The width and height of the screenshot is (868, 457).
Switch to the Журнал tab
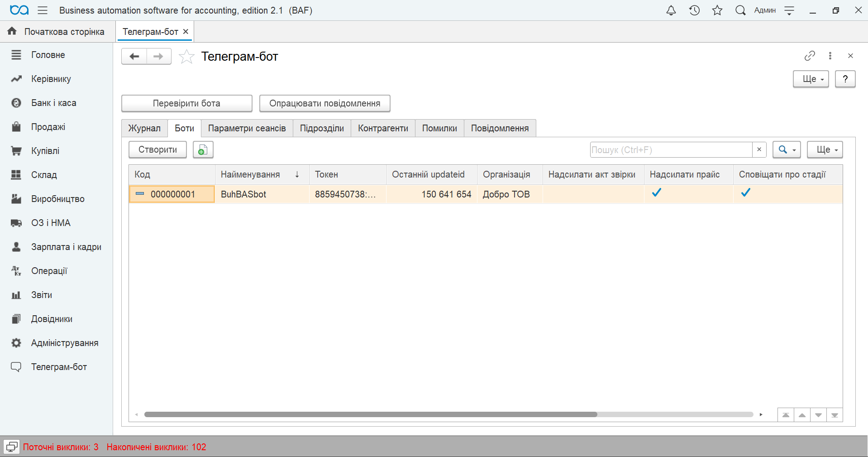point(144,128)
